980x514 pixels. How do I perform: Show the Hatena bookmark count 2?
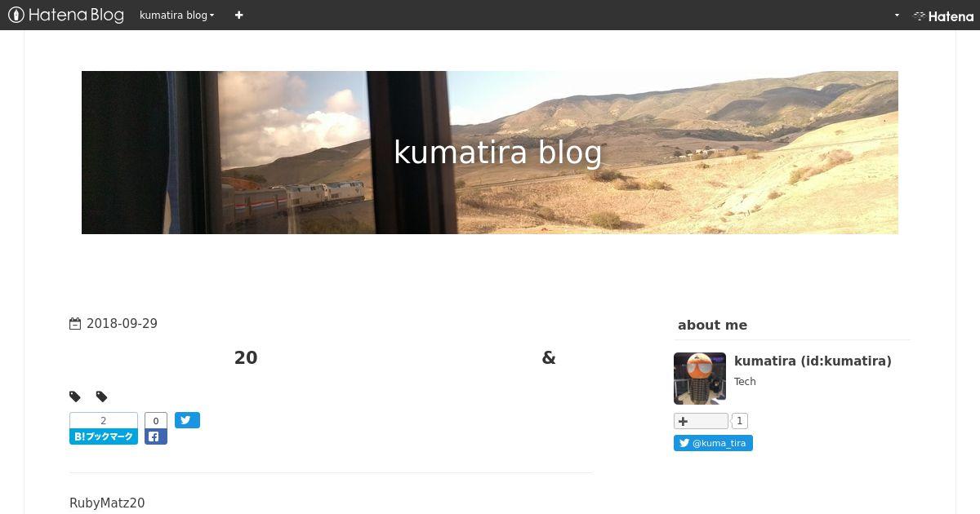(104, 421)
